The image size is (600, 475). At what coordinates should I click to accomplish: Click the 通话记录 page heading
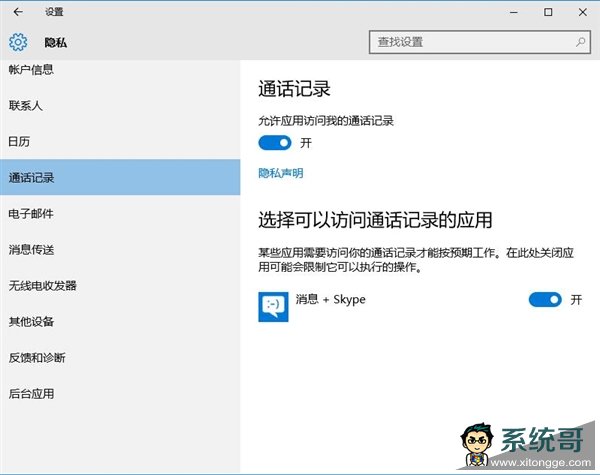tap(294, 89)
